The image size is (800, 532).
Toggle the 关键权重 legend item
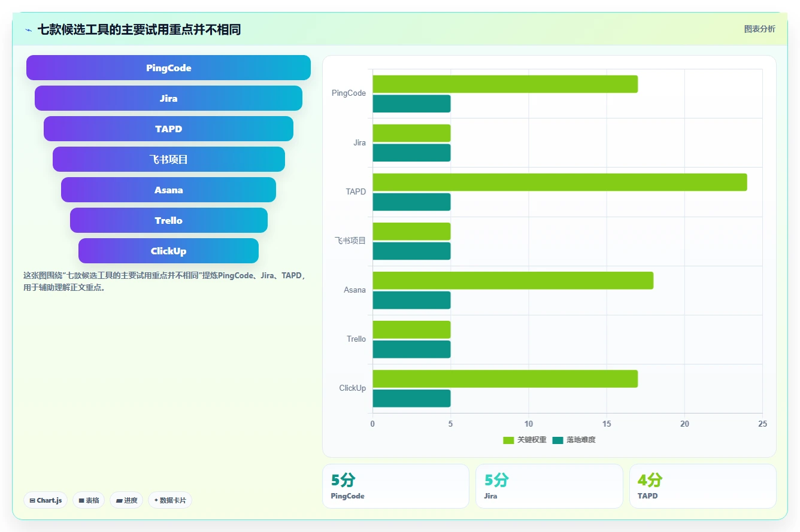pyautogui.click(x=525, y=440)
